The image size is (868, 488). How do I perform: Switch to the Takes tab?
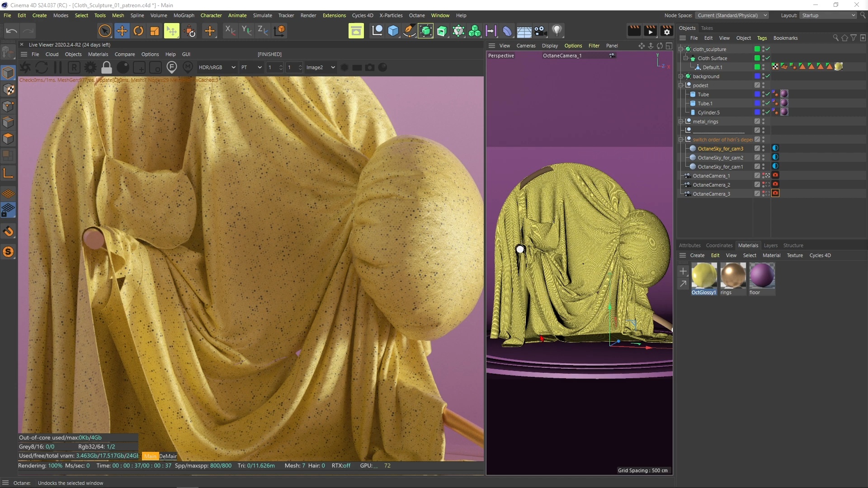pyautogui.click(x=707, y=28)
